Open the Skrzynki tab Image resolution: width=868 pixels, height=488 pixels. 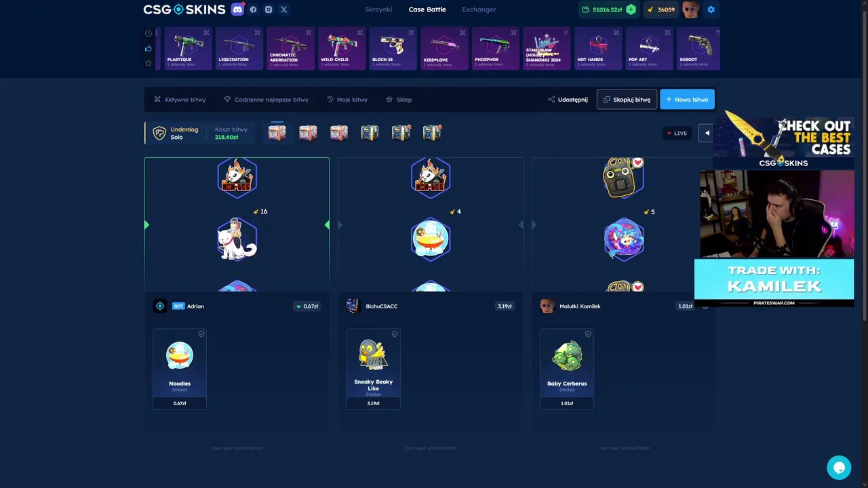pyautogui.click(x=378, y=9)
